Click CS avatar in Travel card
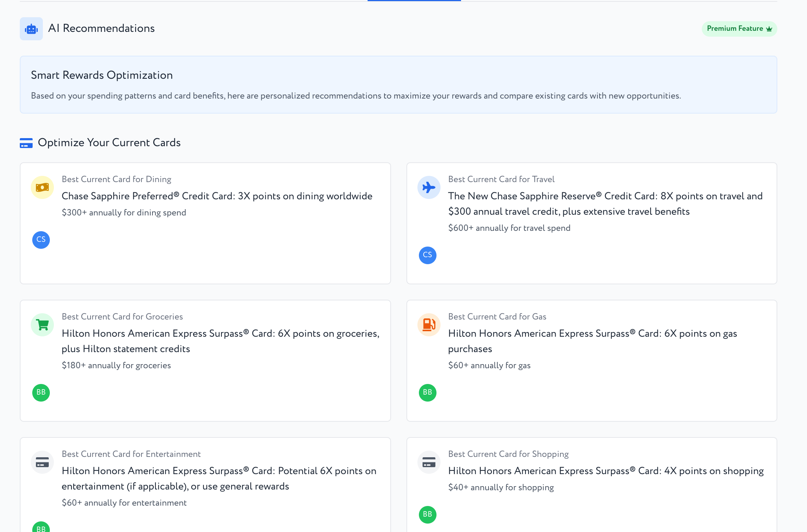 coord(427,255)
